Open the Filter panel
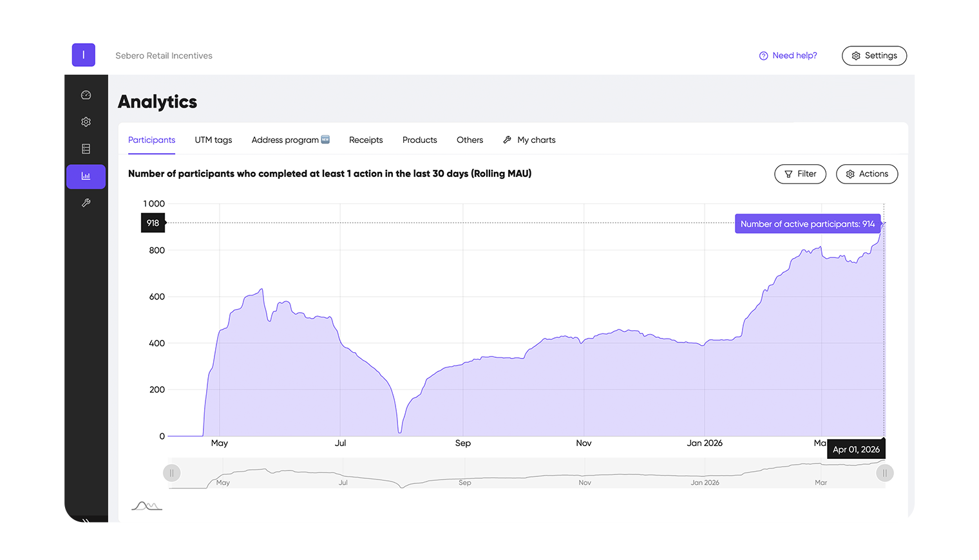979x560 pixels. pos(800,174)
